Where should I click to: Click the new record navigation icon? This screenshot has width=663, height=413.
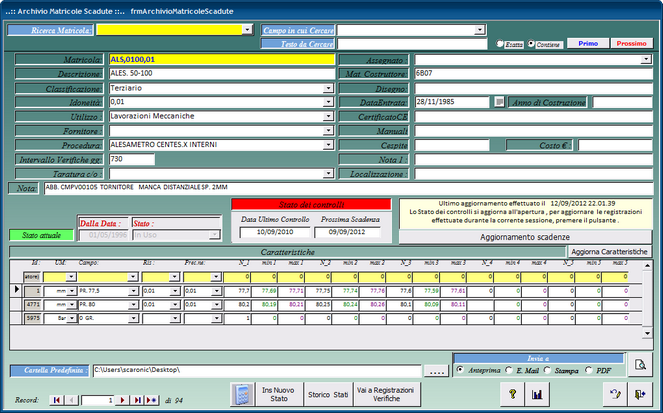pyautogui.click(x=152, y=400)
